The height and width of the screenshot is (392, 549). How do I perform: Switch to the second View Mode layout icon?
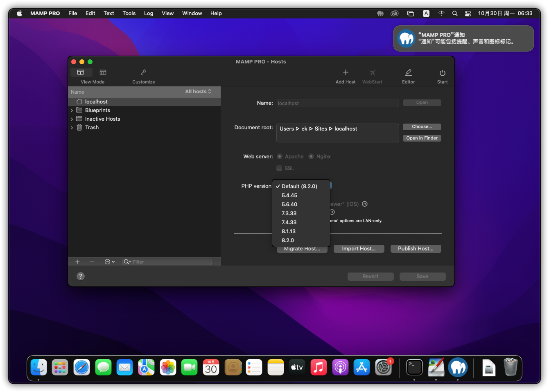point(103,72)
